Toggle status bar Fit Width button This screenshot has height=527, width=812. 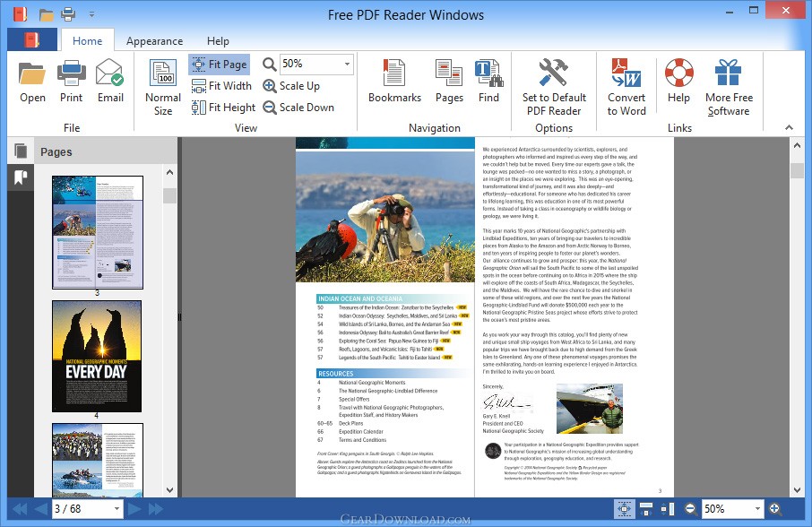[646, 509]
